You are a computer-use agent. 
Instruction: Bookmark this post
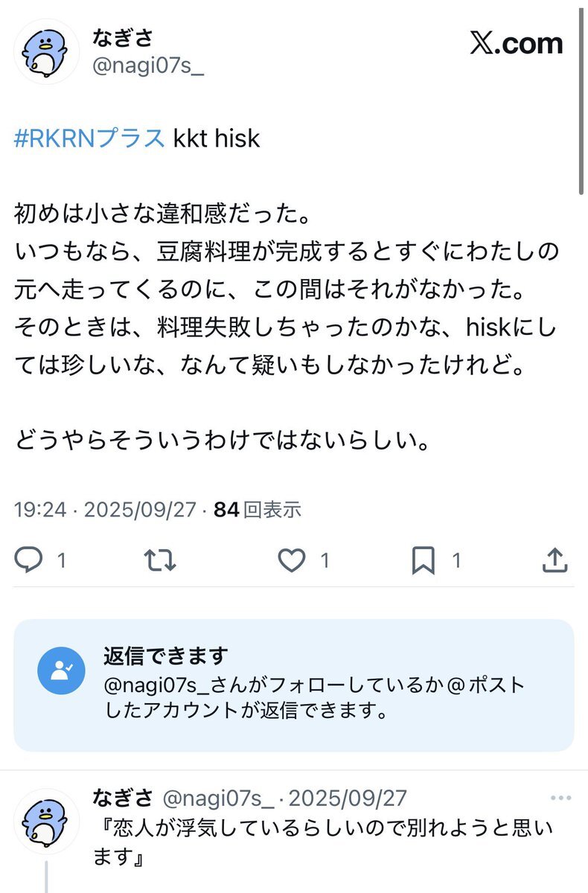(x=424, y=560)
